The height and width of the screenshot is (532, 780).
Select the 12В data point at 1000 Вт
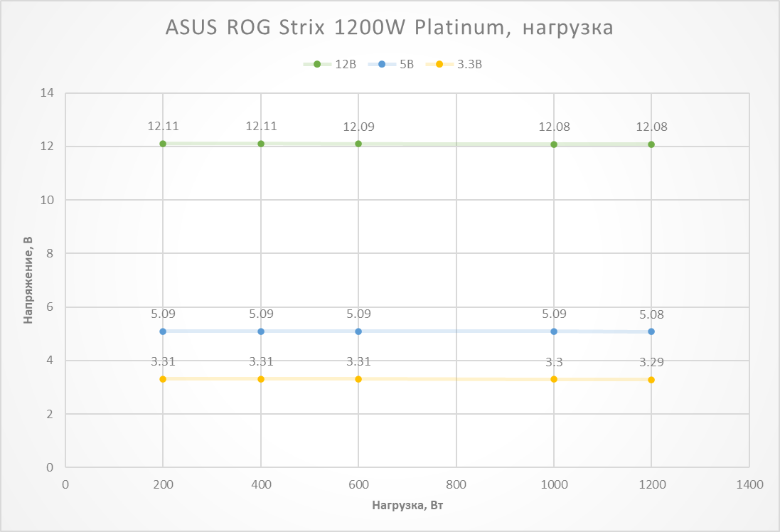(554, 144)
